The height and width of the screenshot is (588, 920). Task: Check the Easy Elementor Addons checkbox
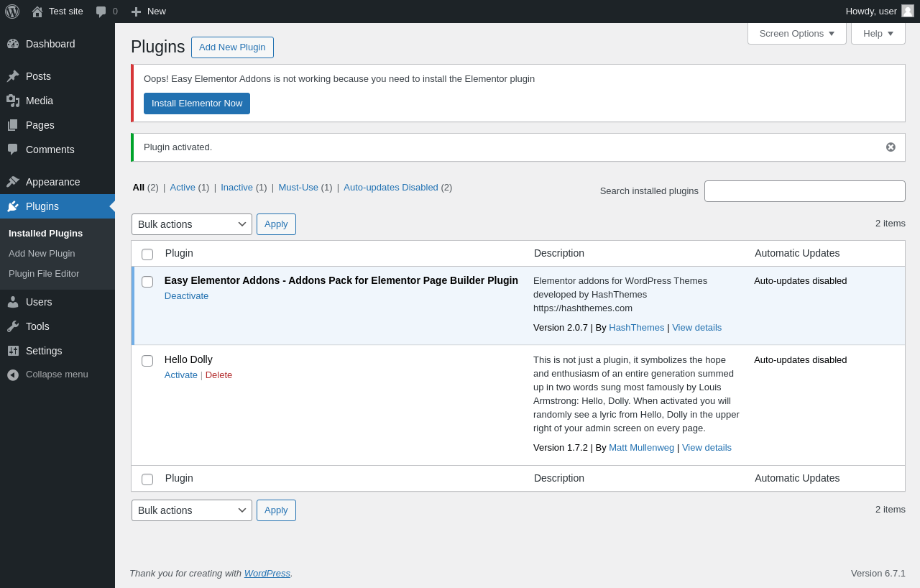coord(147,282)
